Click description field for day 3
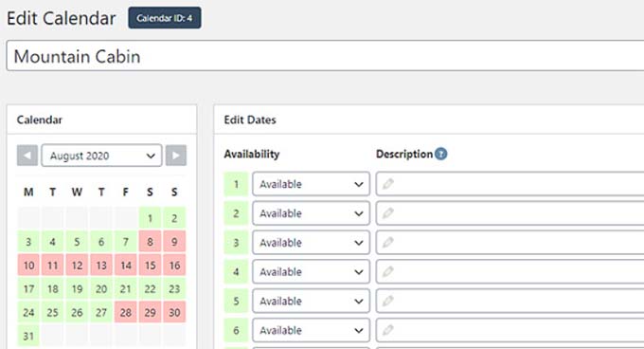This screenshot has height=349, width=644. coord(510,242)
